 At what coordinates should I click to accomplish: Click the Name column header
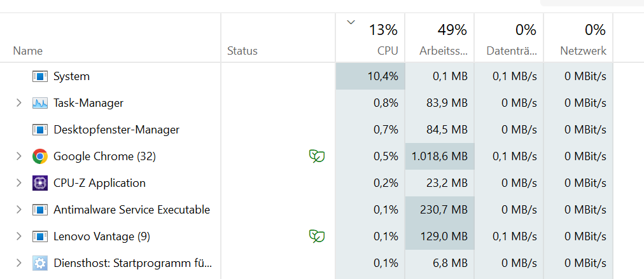pos(28,51)
